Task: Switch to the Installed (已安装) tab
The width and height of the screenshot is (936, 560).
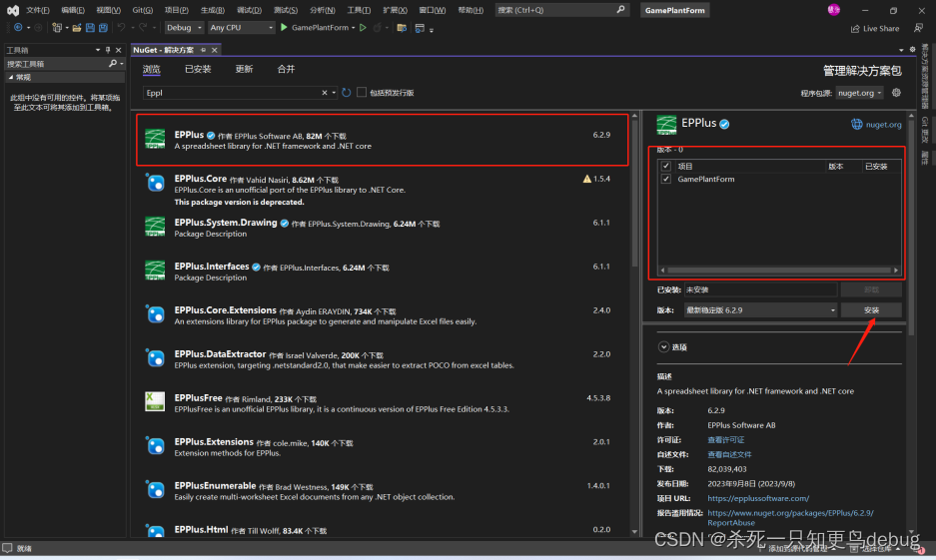Action: click(x=198, y=69)
